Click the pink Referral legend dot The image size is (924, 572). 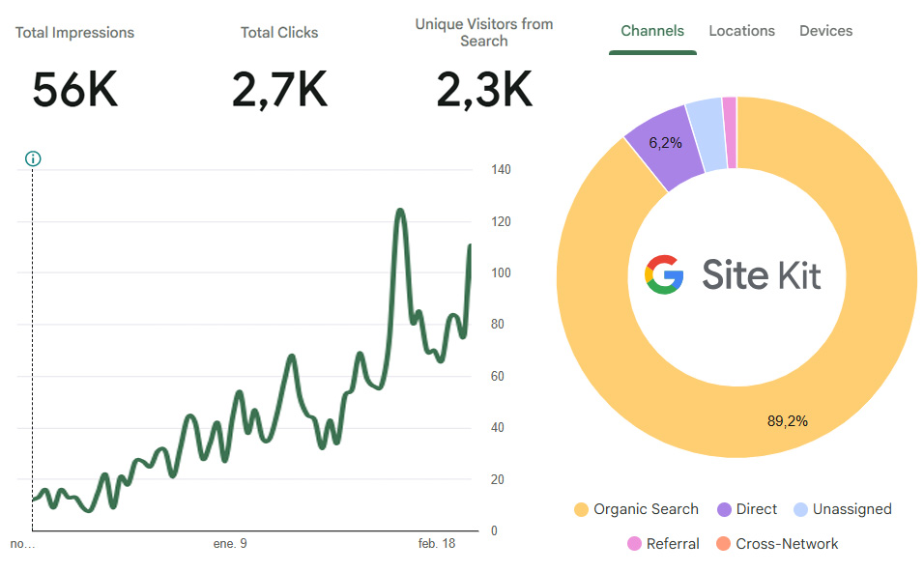pyautogui.click(x=634, y=544)
